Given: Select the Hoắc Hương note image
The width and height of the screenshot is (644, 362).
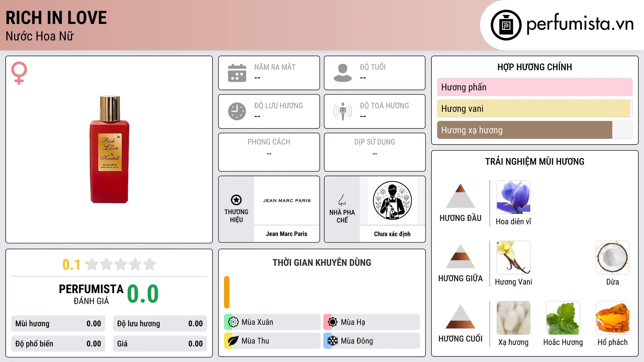Looking at the screenshot, I should [563, 318].
